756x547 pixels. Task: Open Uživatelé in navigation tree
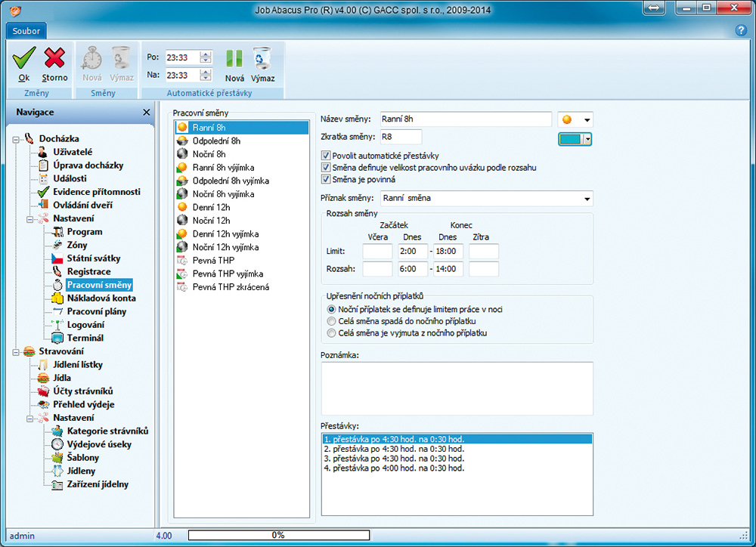[x=73, y=152]
